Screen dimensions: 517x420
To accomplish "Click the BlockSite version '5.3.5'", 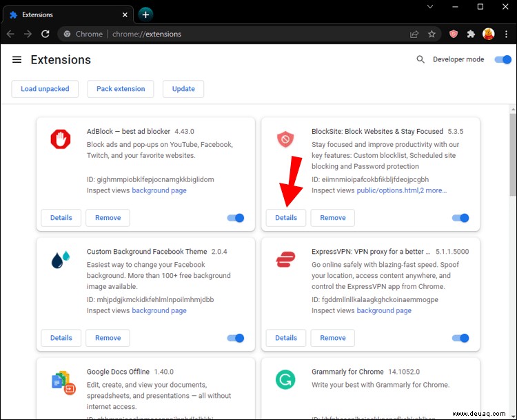I will pos(456,131).
